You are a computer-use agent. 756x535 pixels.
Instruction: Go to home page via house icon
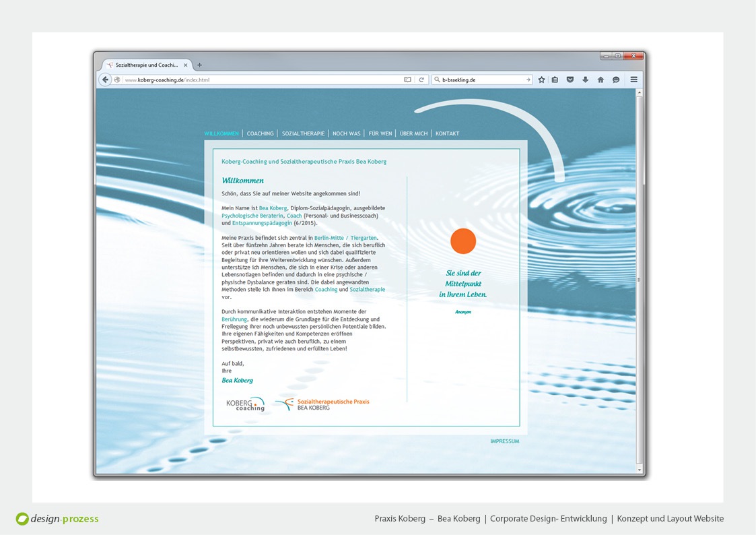tap(600, 80)
